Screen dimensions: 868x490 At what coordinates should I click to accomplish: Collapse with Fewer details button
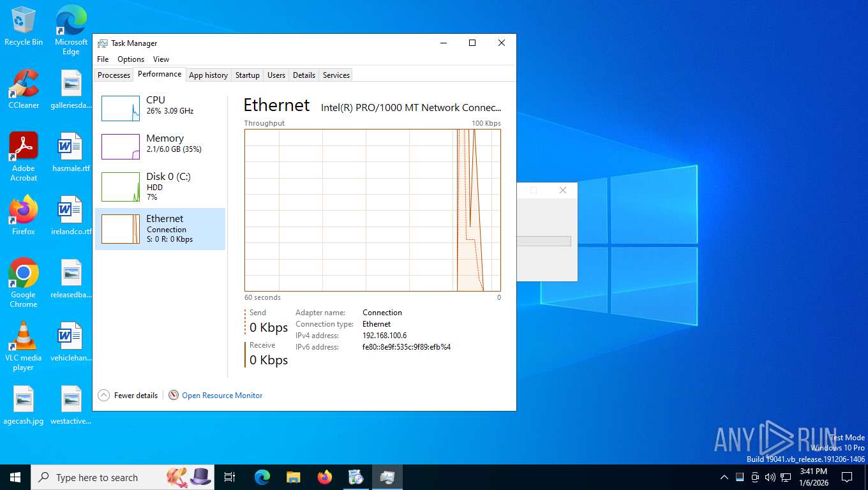128,396
